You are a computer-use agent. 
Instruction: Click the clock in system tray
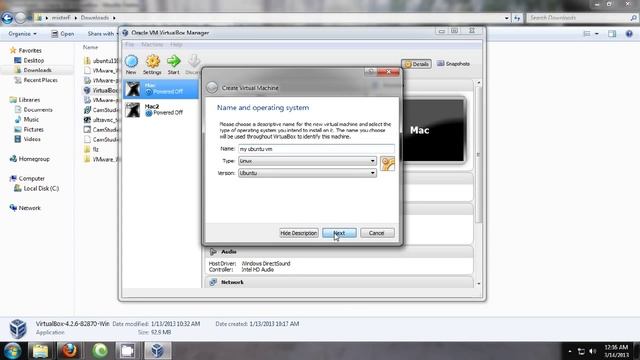(x=616, y=351)
